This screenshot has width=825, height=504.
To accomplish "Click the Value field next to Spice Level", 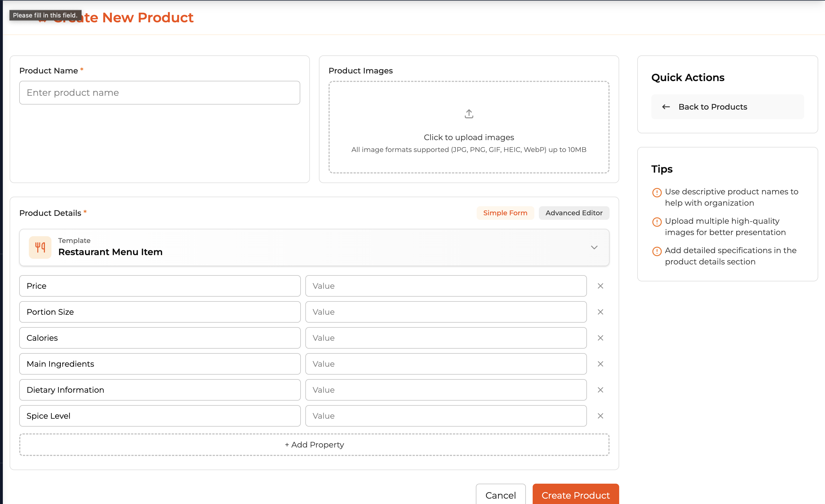I will [x=446, y=416].
